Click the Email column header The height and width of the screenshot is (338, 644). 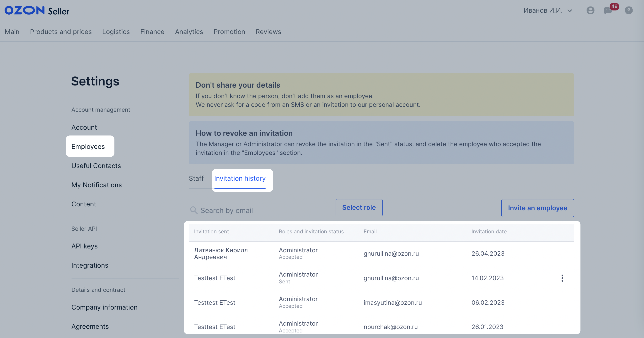370,231
